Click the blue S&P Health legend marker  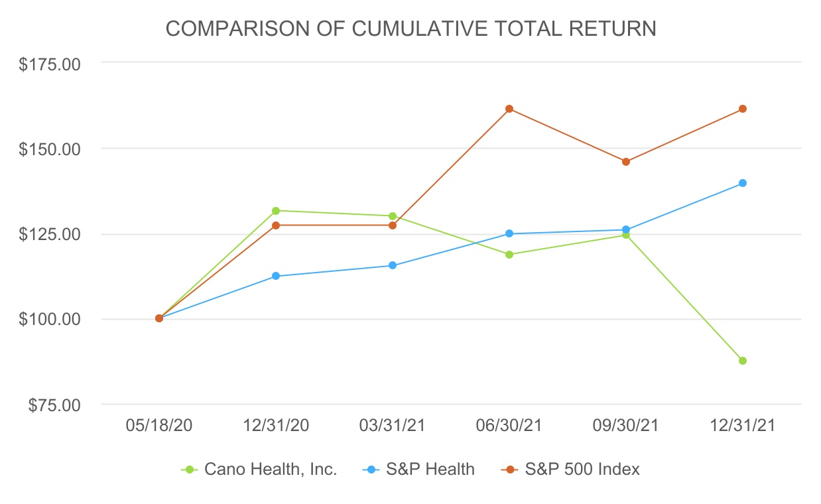(x=371, y=470)
